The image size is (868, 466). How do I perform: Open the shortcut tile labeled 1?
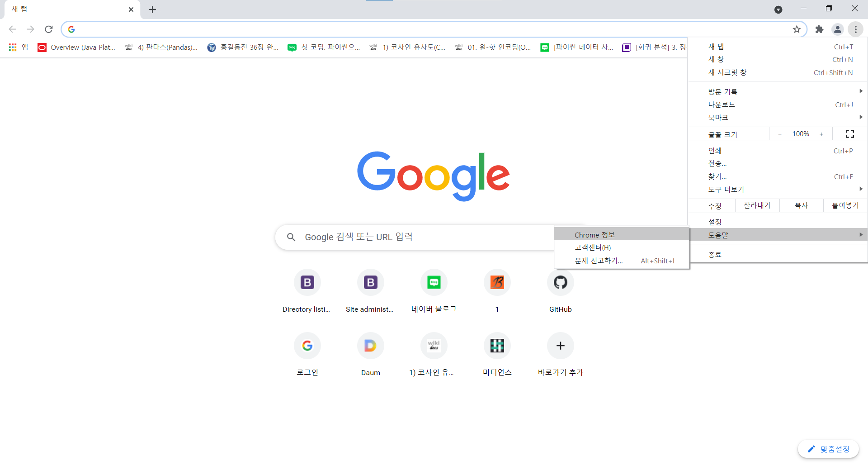(x=497, y=291)
